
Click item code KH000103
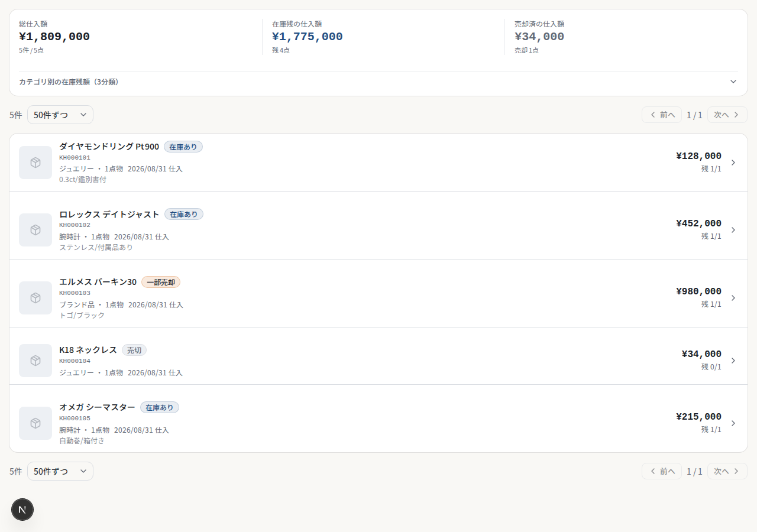tap(75, 293)
